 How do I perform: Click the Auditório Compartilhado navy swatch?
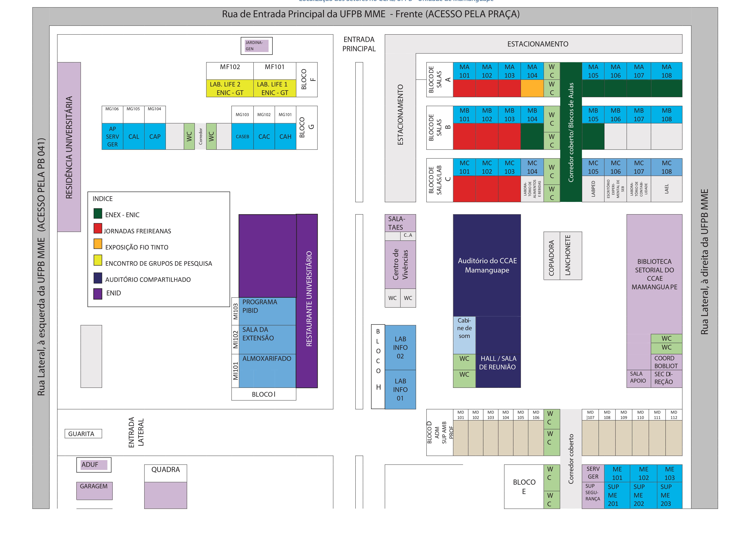pyautogui.click(x=98, y=278)
